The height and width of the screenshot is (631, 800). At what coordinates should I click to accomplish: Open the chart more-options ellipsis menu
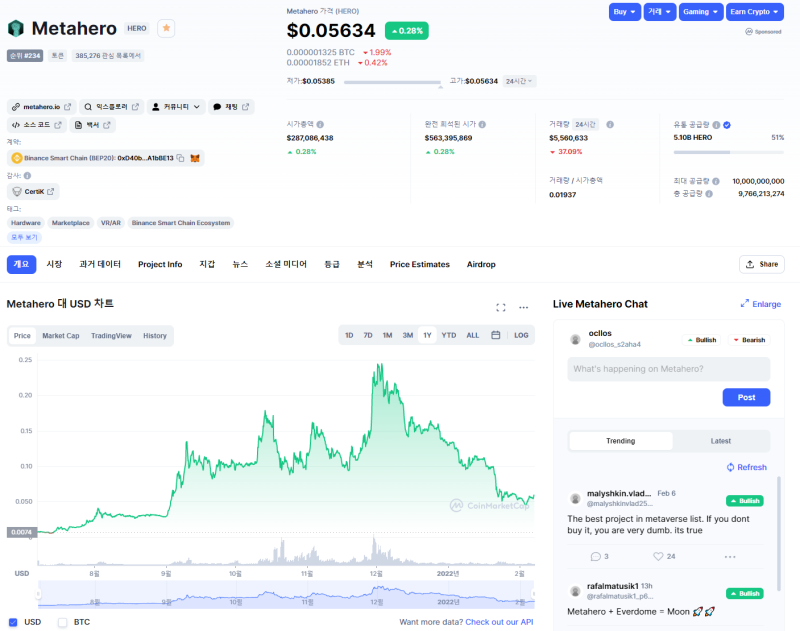tap(523, 307)
